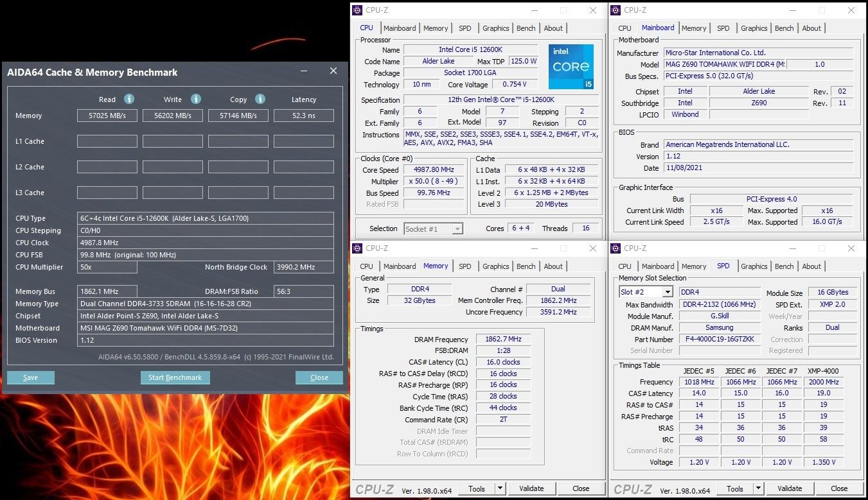Open Memory tab in the CPU-Z Processor window

click(436, 28)
